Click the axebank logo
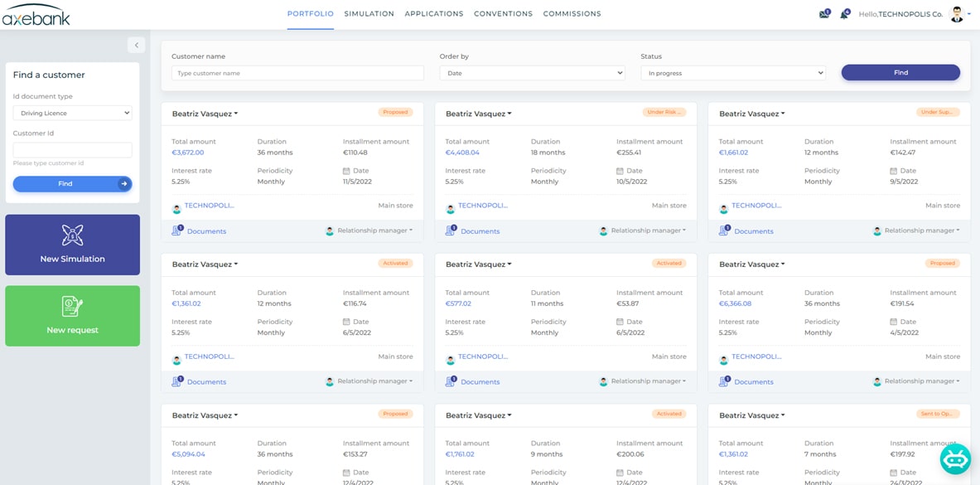 tap(36, 15)
